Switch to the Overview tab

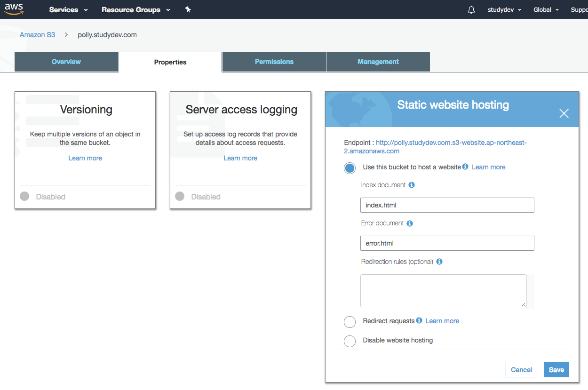pyautogui.click(x=66, y=62)
